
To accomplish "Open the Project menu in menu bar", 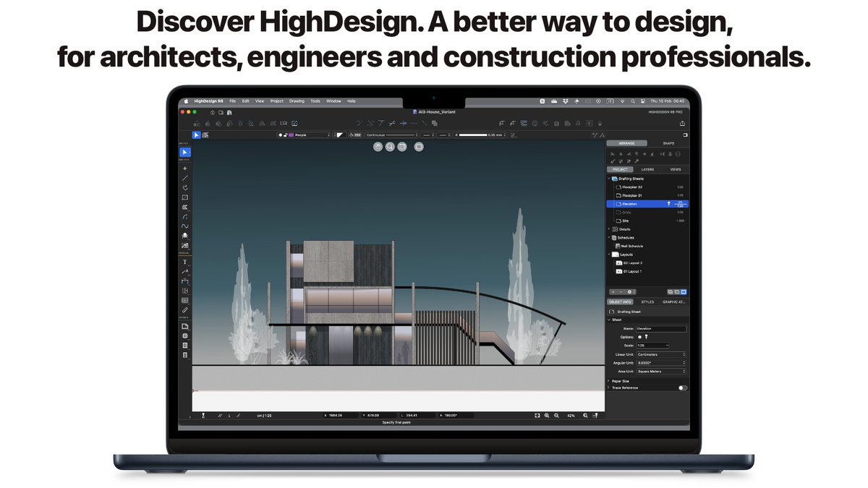I will pyautogui.click(x=276, y=101).
